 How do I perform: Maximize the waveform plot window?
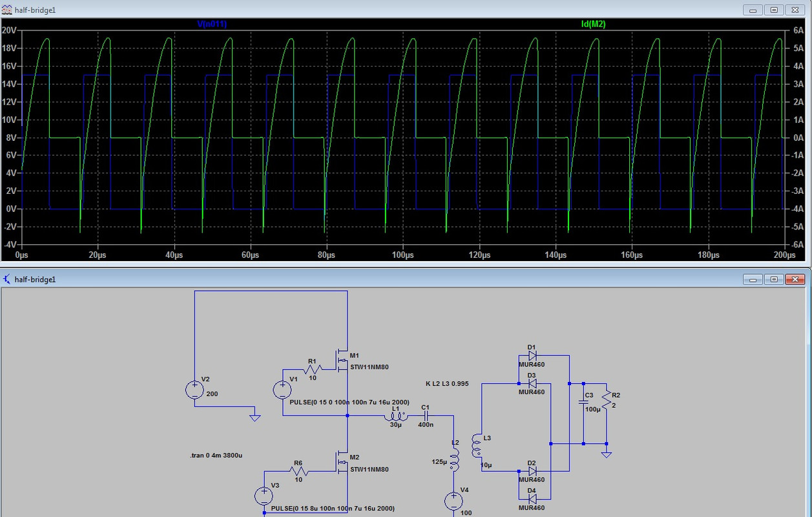[775, 10]
